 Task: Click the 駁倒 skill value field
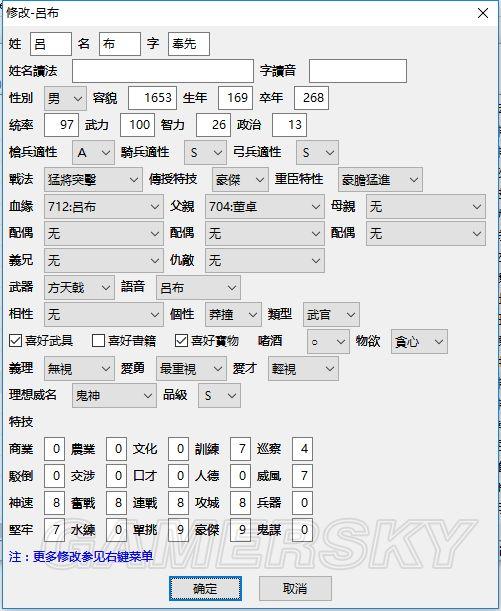pyautogui.click(x=55, y=476)
